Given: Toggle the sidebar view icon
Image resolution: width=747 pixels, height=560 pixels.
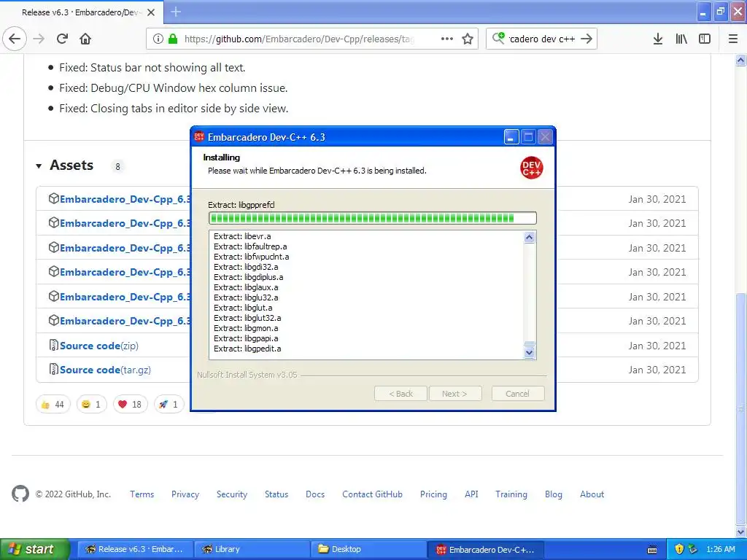Looking at the screenshot, I should [x=705, y=39].
